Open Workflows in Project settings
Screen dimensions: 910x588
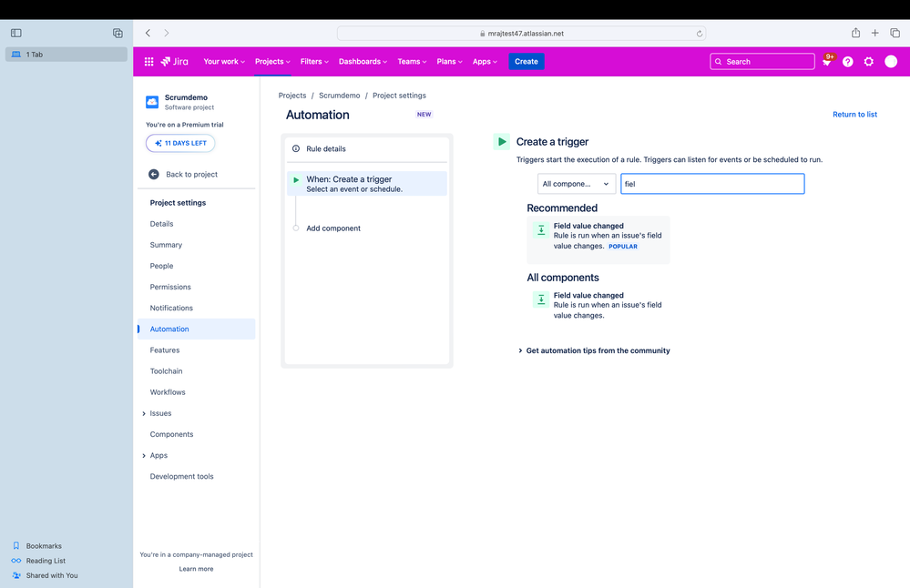click(196, 392)
